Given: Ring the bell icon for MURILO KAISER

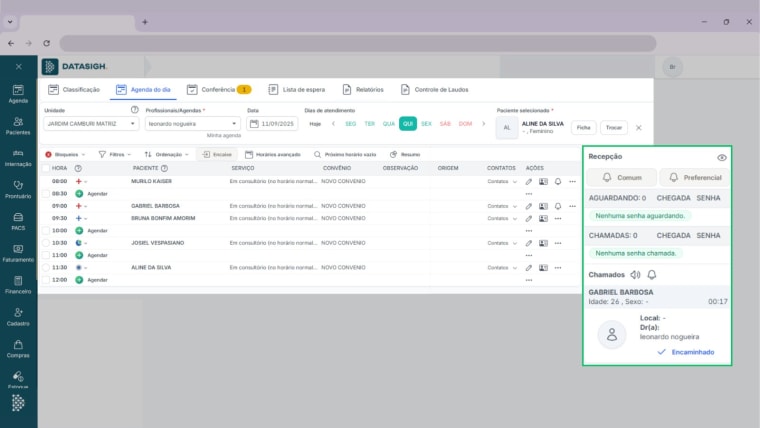Looking at the screenshot, I should [558, 182].
